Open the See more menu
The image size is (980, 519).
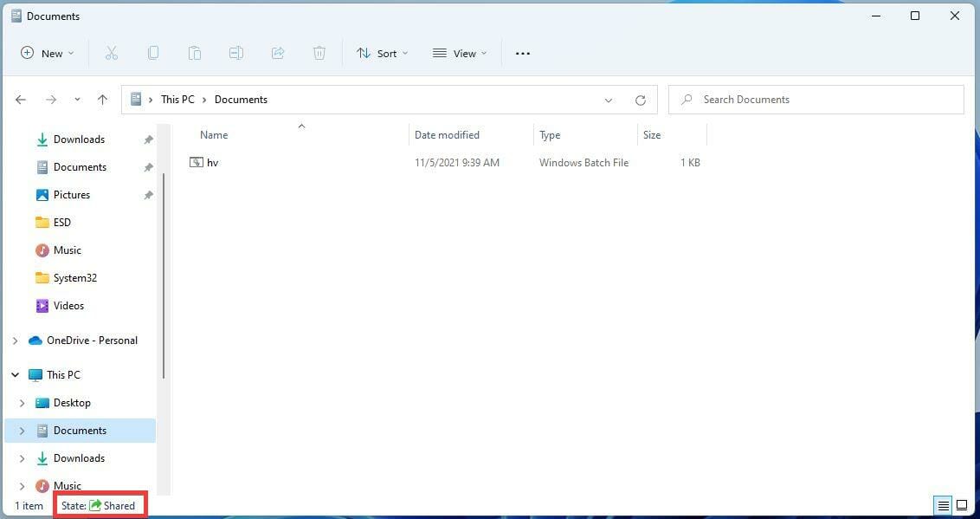coord(522,53)
